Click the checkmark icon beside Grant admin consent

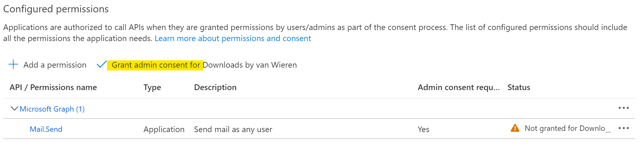click(x=101, y=65)
